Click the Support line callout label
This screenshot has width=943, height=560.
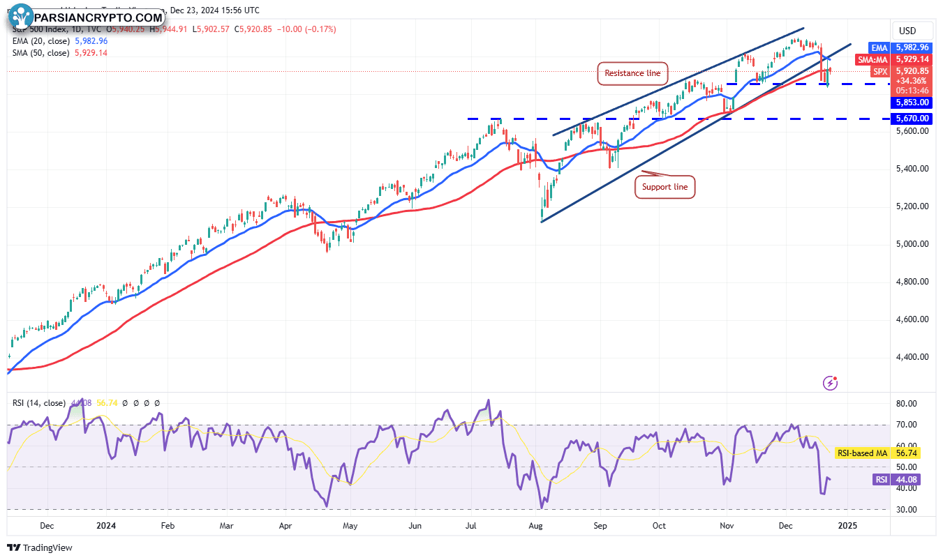tap(665, 187)
